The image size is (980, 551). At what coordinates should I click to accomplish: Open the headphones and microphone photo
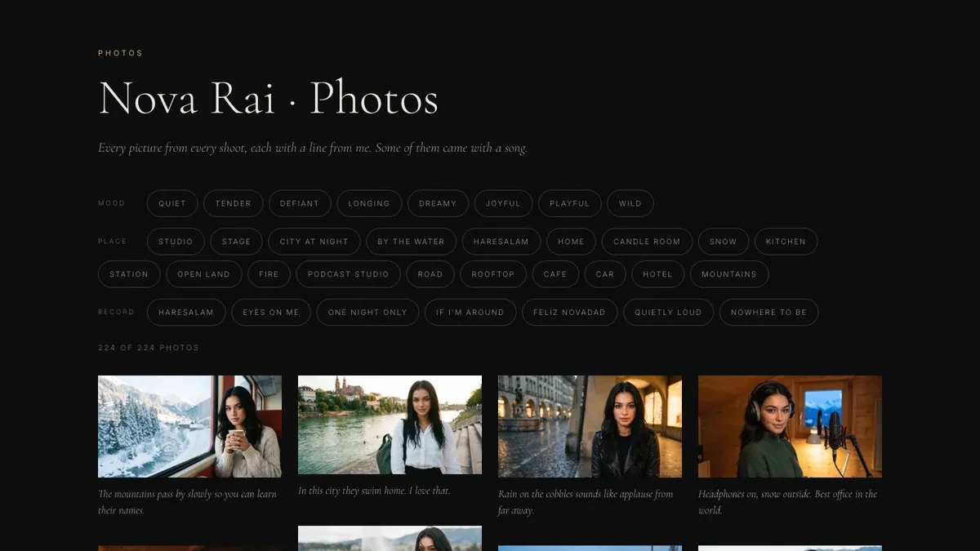[790, 426]
